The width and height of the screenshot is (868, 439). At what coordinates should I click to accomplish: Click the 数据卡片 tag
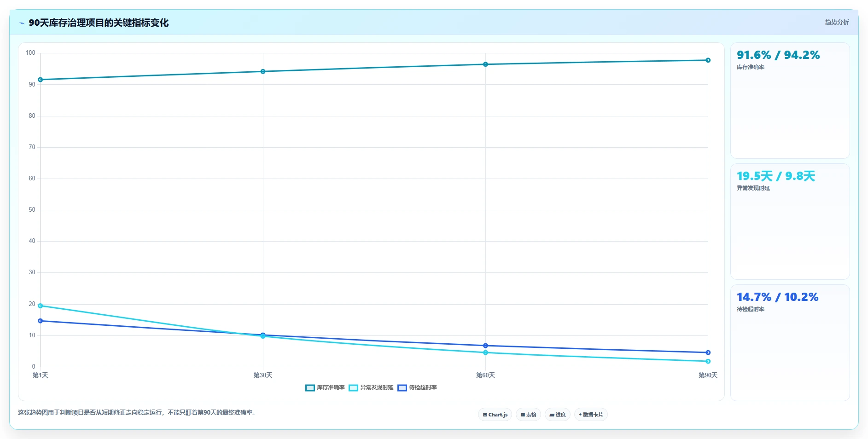click(x=591, y=415)
